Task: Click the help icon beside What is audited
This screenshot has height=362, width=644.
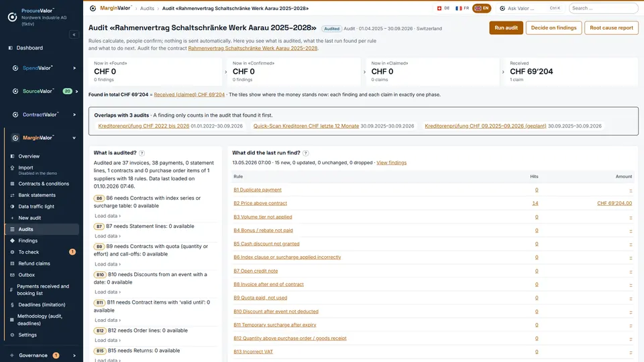Action: click(x=142, y=153)
